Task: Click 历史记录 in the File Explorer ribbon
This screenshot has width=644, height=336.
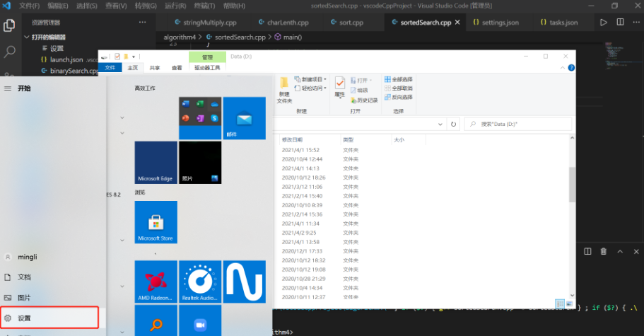Action: tap(364, 100)
